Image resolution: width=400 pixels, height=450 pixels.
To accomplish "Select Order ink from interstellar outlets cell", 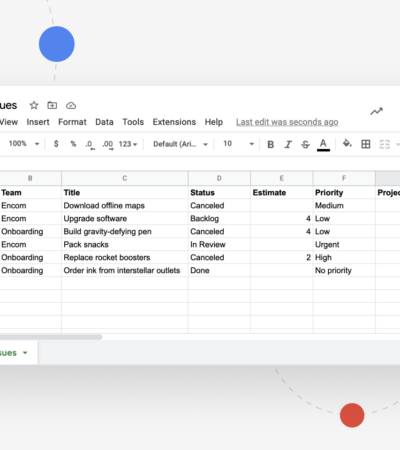I will click(x=125, y=270).
